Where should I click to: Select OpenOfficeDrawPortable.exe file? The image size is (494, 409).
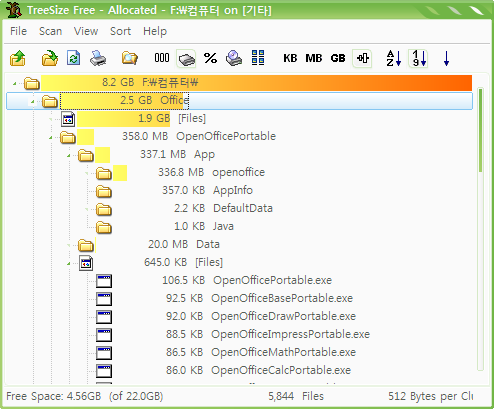tap(283, 316)
